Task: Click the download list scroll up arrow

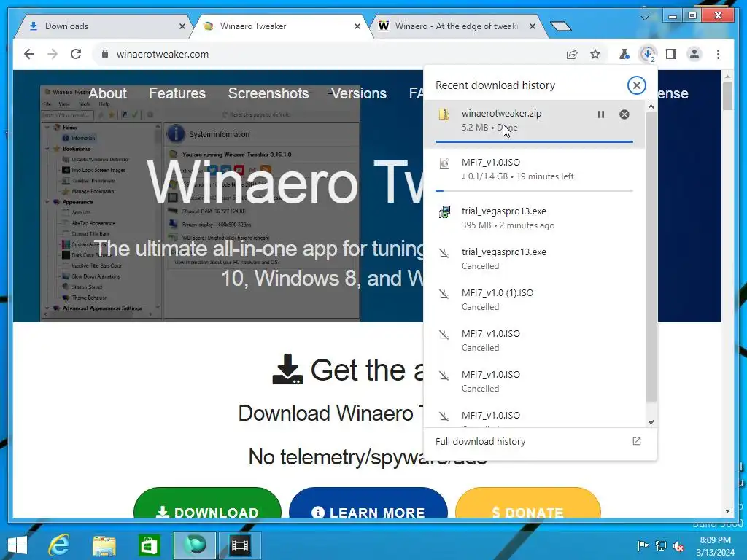Action: click(x=651, y=106)
